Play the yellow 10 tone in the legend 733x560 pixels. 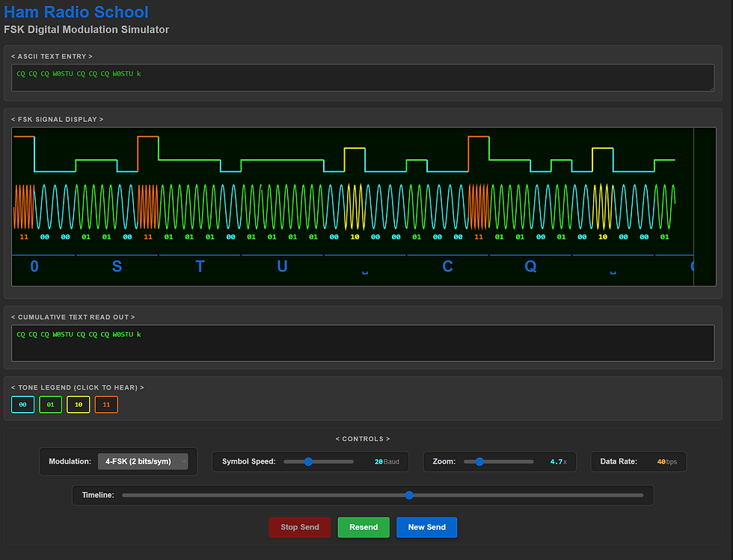78,404
